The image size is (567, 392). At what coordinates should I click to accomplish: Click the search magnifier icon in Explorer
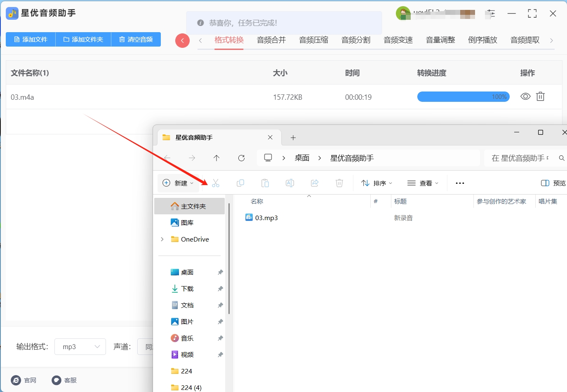pos(562,158)
